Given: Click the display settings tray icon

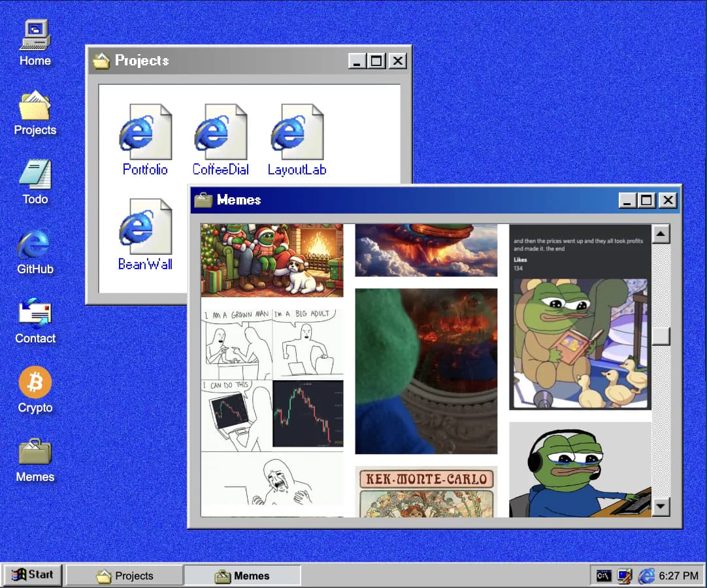Looking at the screenshot, I should tap(625, 576).
